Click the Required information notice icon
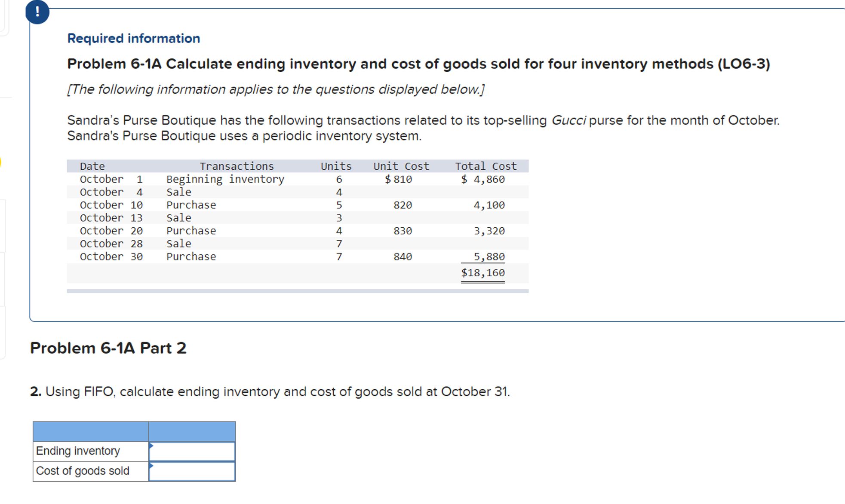 pyautogui.click(x=38, y=12)
